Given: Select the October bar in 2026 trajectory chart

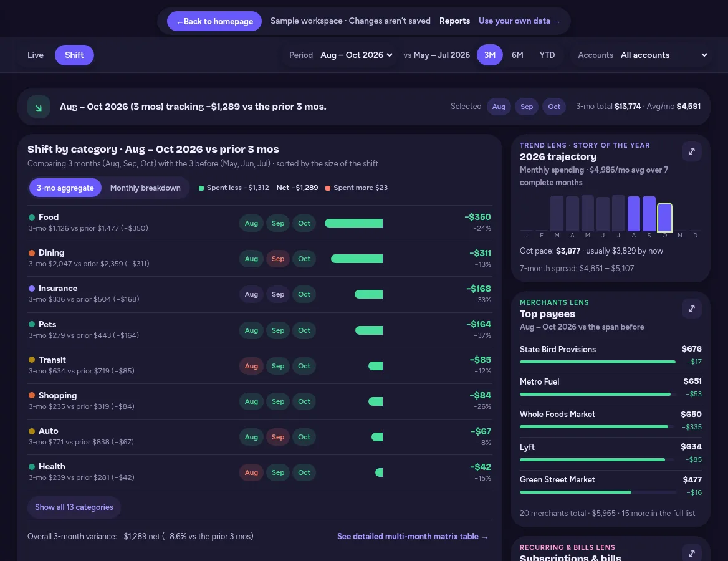Looking at the screenshot, I should 664,218.
